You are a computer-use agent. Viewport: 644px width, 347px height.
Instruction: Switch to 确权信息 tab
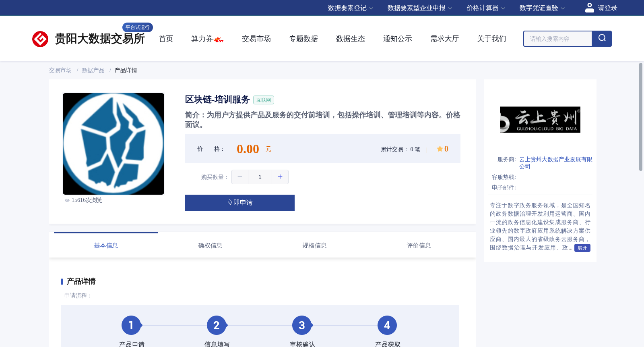210,245
